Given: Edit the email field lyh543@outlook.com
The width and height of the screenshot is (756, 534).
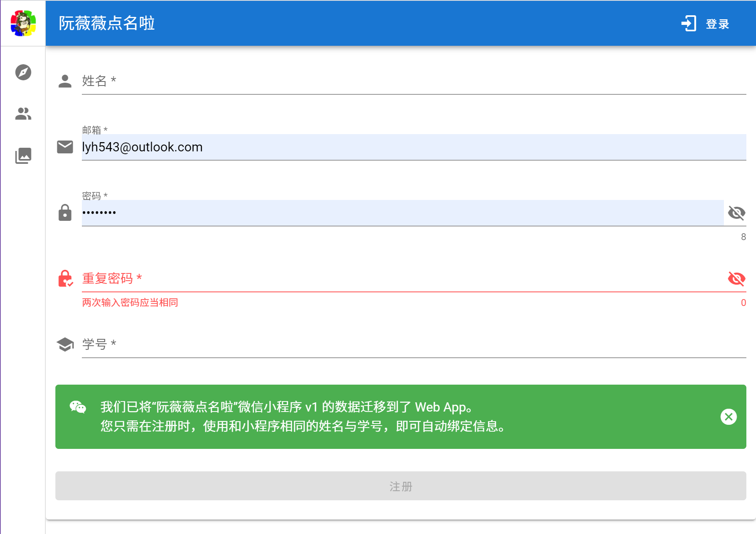Looking at the screenshot, I should pyautogui.click(x=414, y=147).
